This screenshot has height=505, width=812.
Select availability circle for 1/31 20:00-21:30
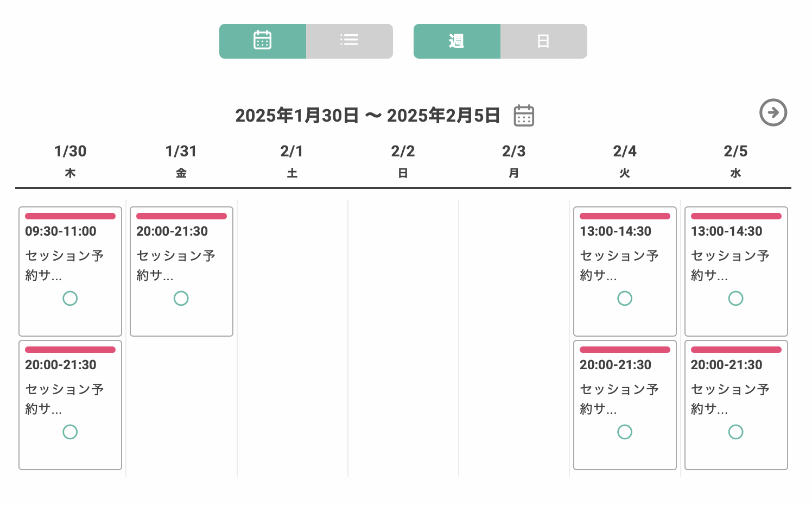[x=181, y=298]
